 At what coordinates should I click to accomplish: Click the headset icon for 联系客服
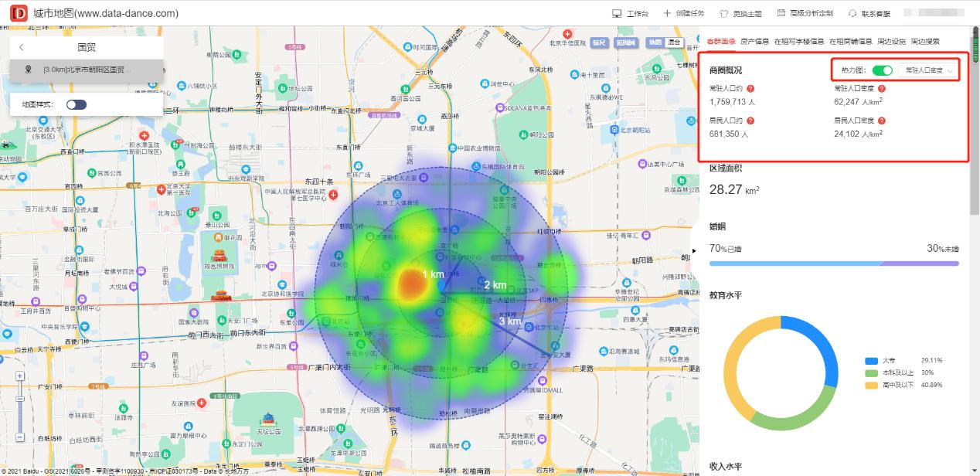tap(852, 13)
